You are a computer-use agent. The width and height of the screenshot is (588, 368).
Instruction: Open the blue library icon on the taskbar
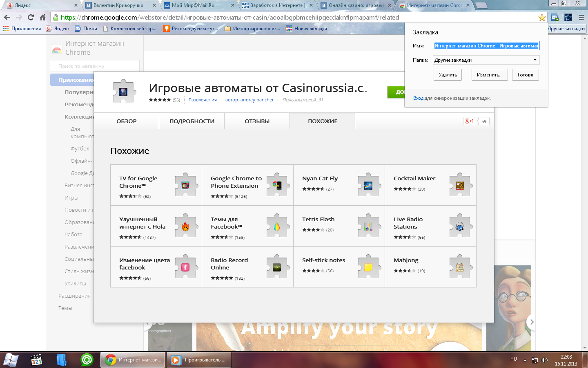coord(61,360)
